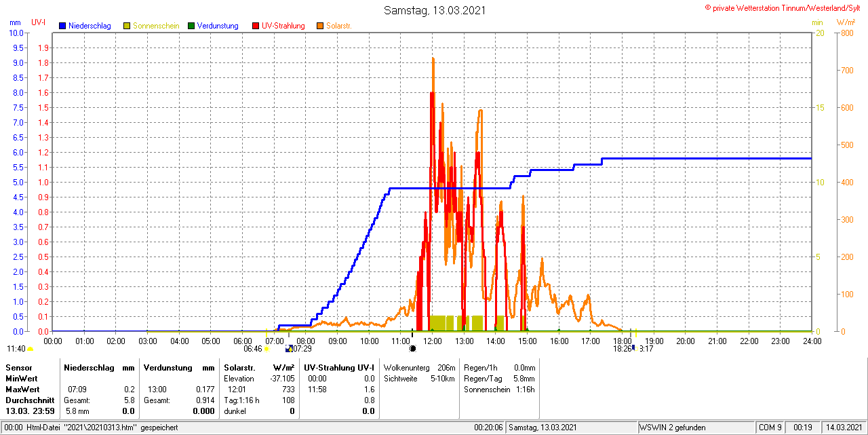Click the chart title Samstag, 13.03.2021
The width and height of the screenshot is (868, 435).
[x=435, y=10]
